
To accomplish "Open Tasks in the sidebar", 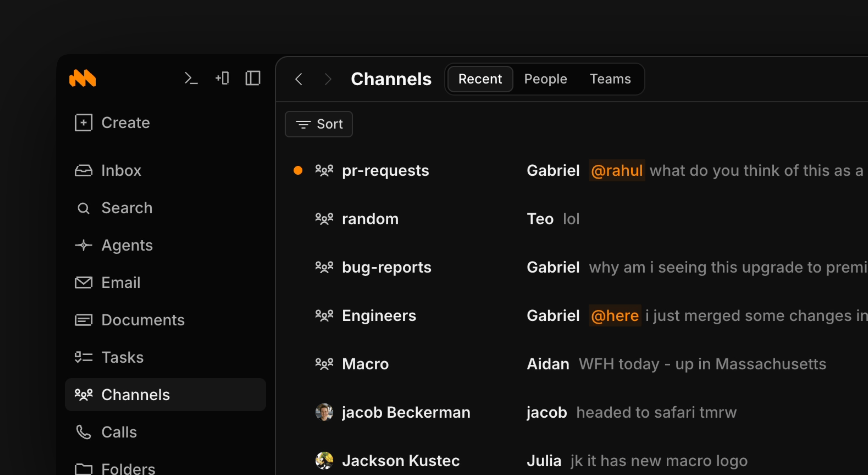I will pyautogui.click(x=166, y=357).
